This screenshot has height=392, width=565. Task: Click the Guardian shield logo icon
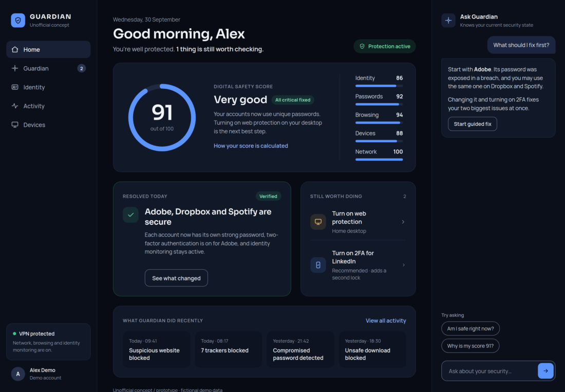[18, 21]
